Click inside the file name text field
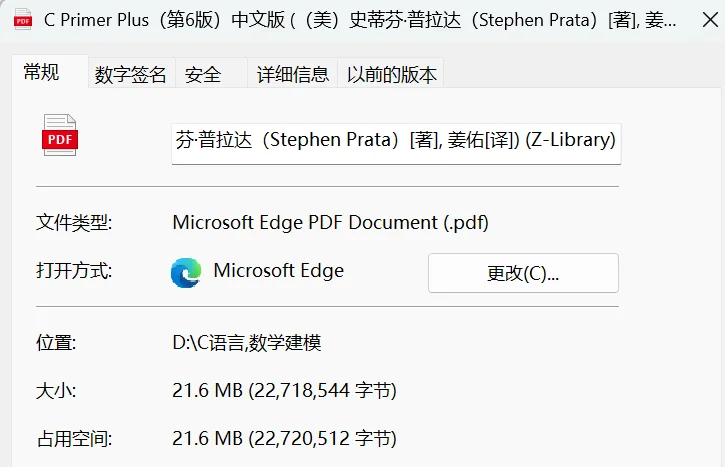The height and width of the screenshot is (467, 725). pyautogui.click(x=396, y=143)
